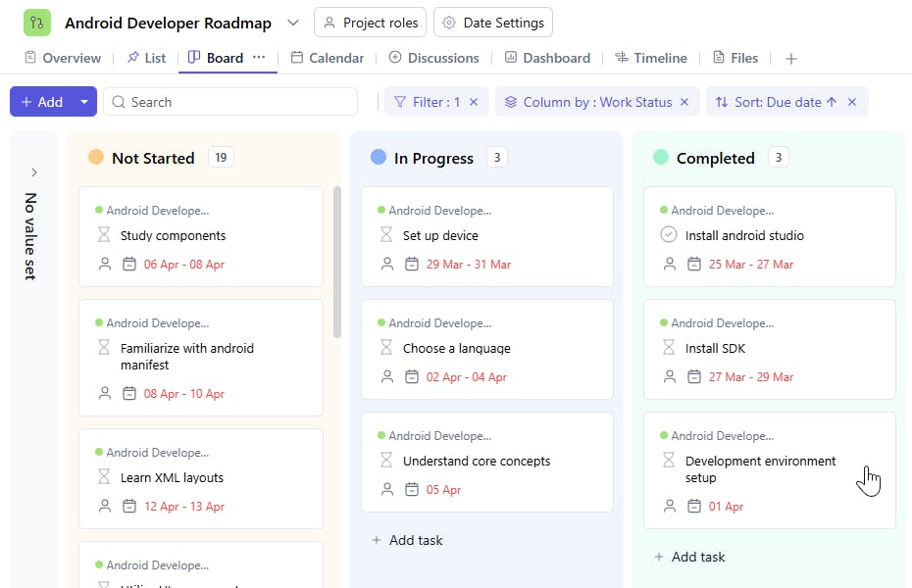Remove the Filter : 1 chip
Viewport: 912px width, 588px height.
click(x=474, y=102)
